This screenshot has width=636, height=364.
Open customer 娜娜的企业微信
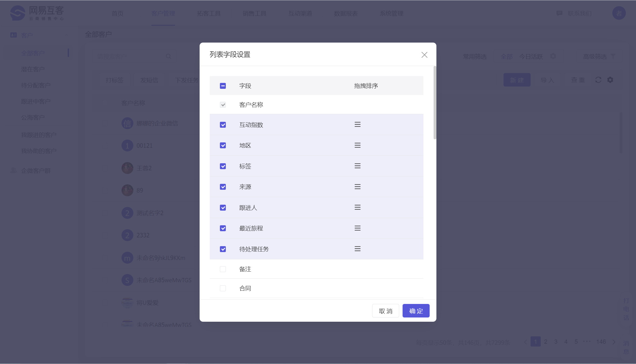157,123
